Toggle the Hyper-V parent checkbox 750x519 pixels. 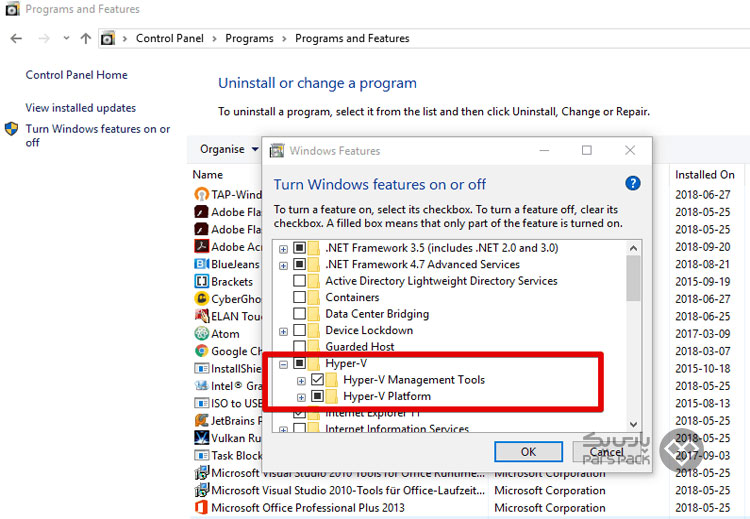click(x=299, y=363)
